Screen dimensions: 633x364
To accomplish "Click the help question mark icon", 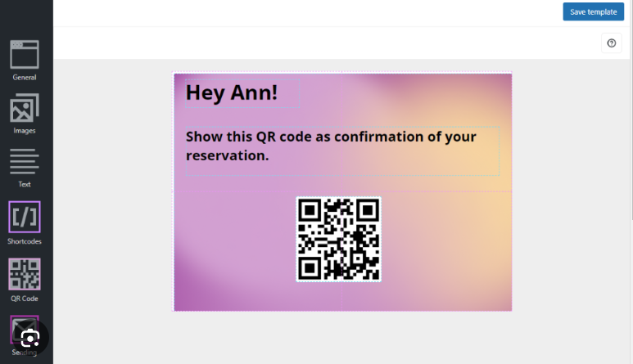I will pos(612,43).
